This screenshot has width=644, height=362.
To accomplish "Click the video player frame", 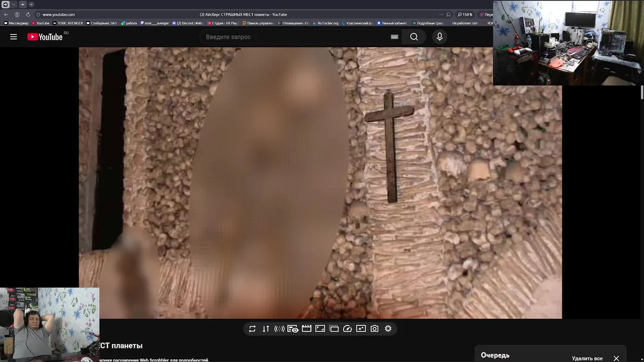I will pyautogui.click(x=320, y=183).
